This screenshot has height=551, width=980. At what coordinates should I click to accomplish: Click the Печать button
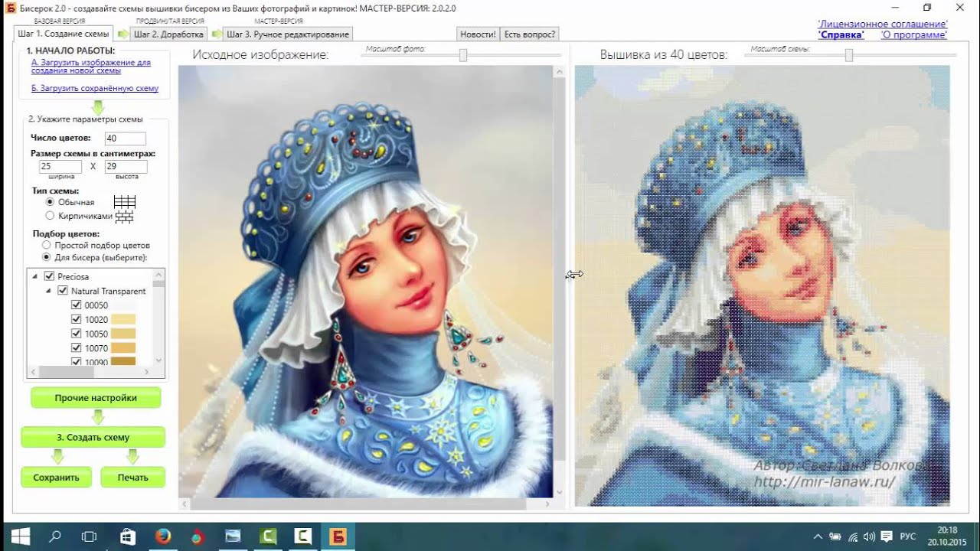[132, 477]
